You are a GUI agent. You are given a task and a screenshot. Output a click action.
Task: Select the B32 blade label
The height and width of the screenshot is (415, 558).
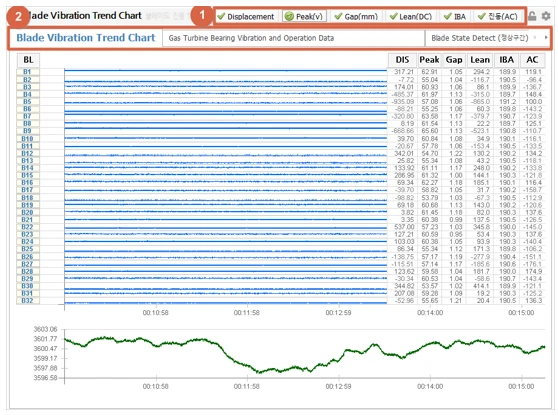(x=28, y=301)
